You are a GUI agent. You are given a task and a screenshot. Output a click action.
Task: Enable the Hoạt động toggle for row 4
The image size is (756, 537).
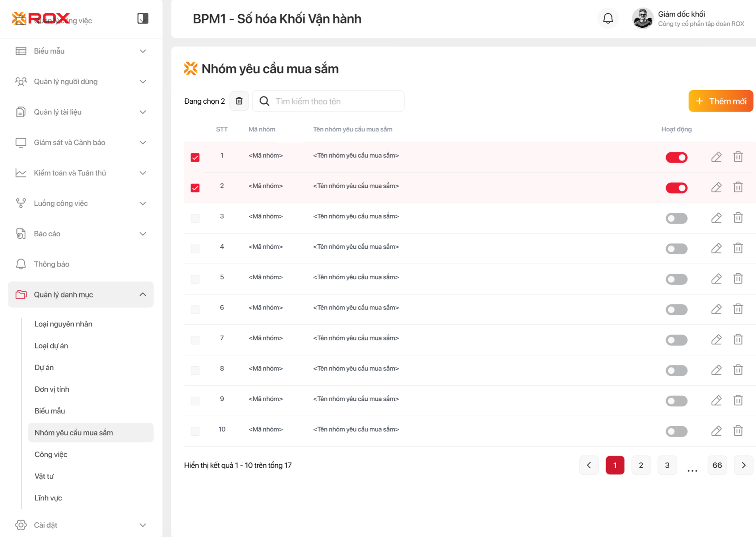676,249
